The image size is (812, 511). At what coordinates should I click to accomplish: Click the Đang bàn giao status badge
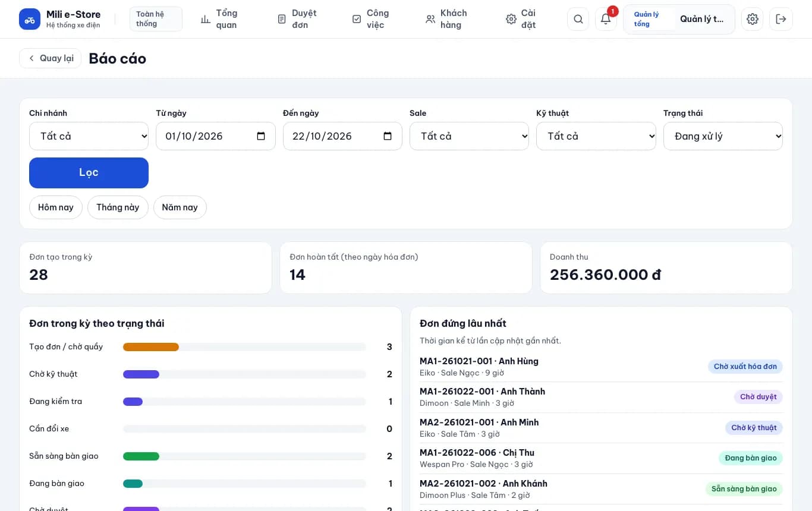[x=751, y=458]
